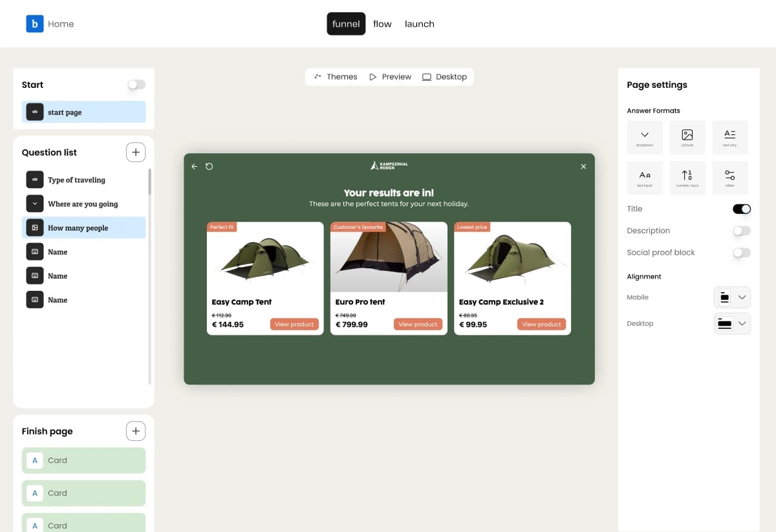Click the 'Page settings' heading
Viewport: 776px width, 532px height.
pyautogui.click(x=657, y=85)
